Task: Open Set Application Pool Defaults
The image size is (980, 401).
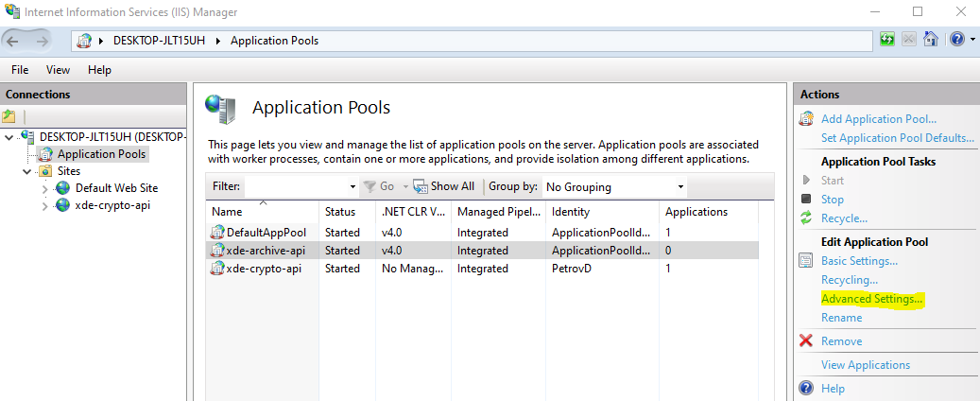Action: (898, 138)
